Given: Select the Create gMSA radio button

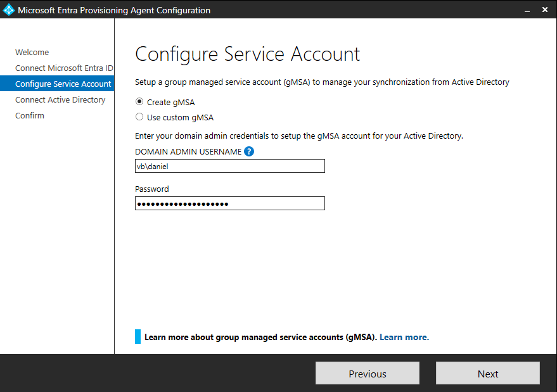Looking at the screenshot, I should tap(139, 102).
